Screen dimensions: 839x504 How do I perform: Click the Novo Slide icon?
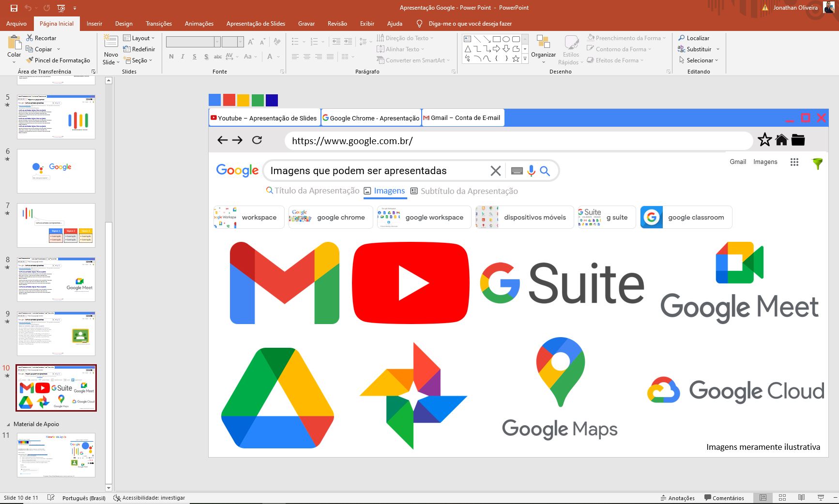click(x=111, y=44)
